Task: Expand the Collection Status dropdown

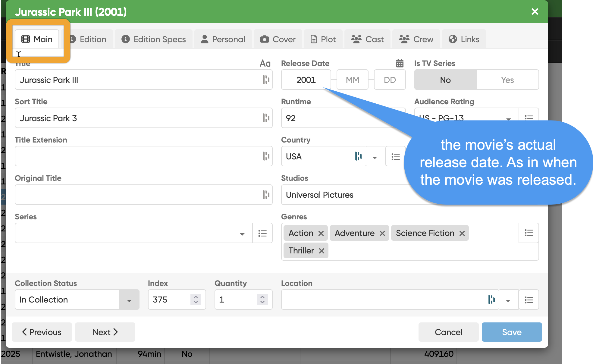Action: 129,300
